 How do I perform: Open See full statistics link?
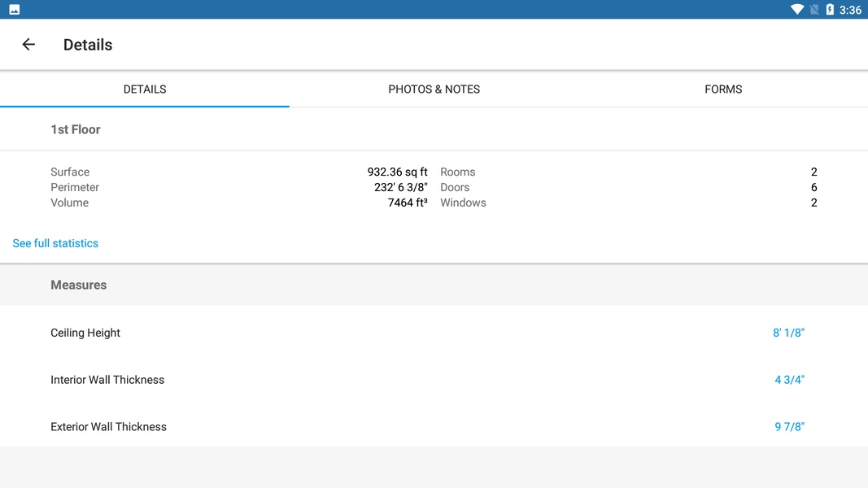point(55,243)
